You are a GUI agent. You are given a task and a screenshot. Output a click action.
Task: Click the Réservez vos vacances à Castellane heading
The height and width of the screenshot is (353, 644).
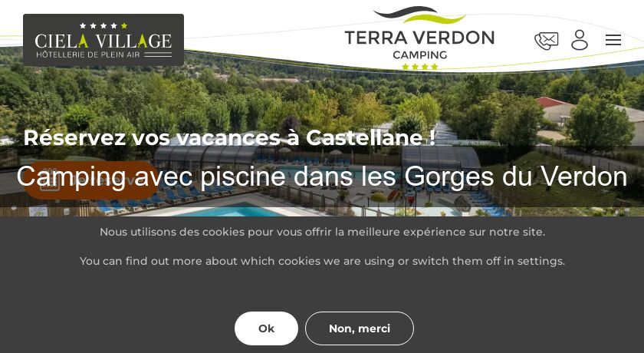pyautogui.click(x=229, y=137)
